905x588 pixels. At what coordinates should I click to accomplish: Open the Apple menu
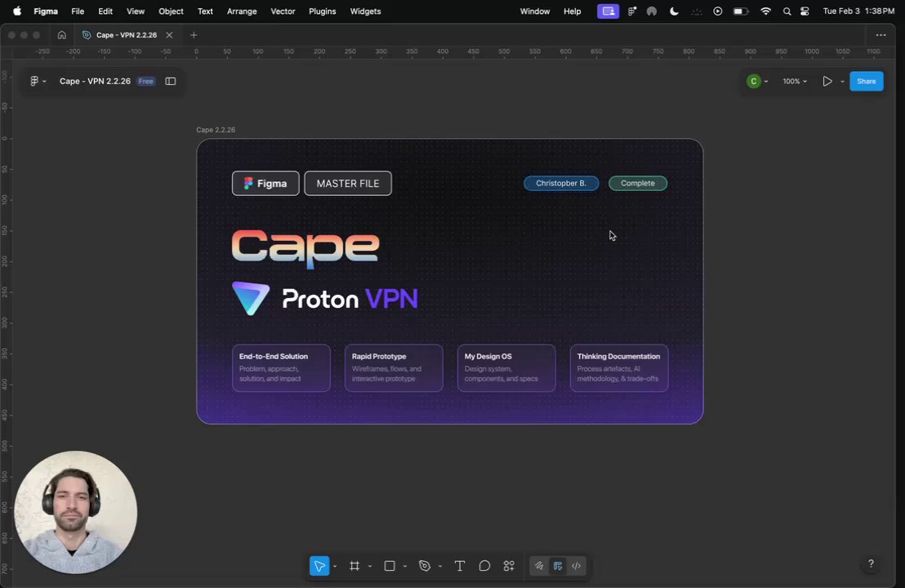coord(17,11)
